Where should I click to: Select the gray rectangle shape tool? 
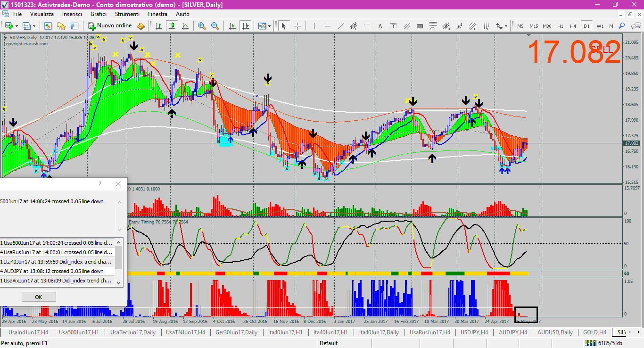coord(420,26)
